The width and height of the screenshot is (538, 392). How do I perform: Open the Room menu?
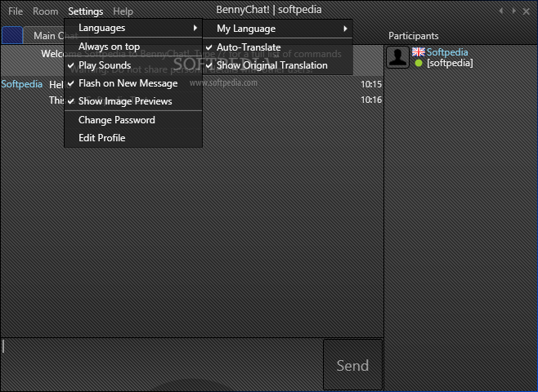(45, 11)
